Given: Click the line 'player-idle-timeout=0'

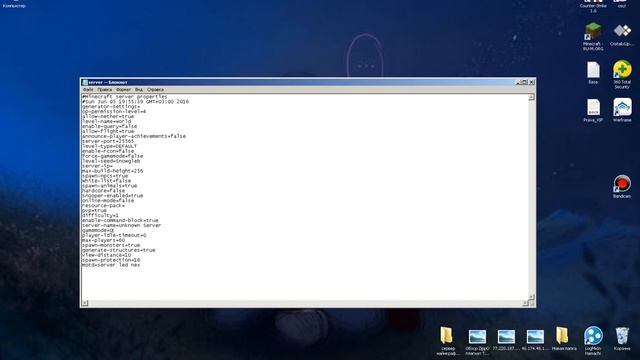Looking at the screenshot, I should pyautogui.click(x=114, y=235).
